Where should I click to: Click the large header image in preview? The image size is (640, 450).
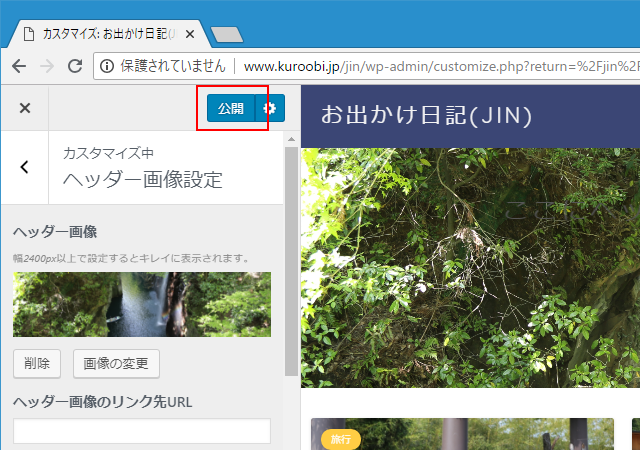[470, 267]
